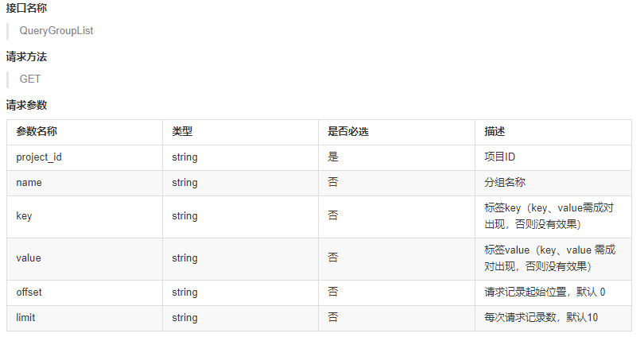The image size is (644, 337).
Task: Click the 参数名称 column header
Action: [37, 132]
